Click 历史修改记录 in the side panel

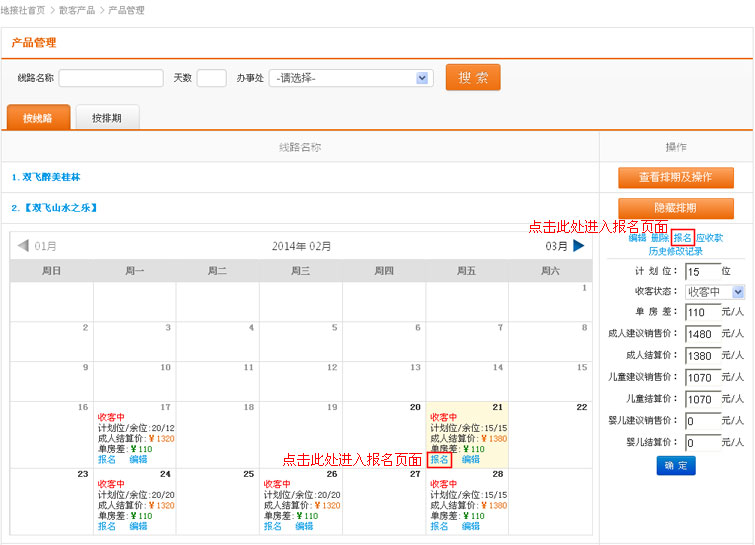point(675,251)
